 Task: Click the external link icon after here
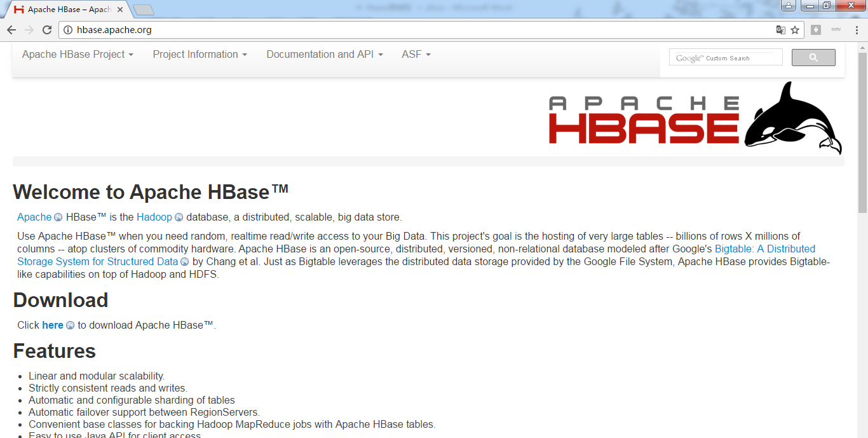coord(70,325)
